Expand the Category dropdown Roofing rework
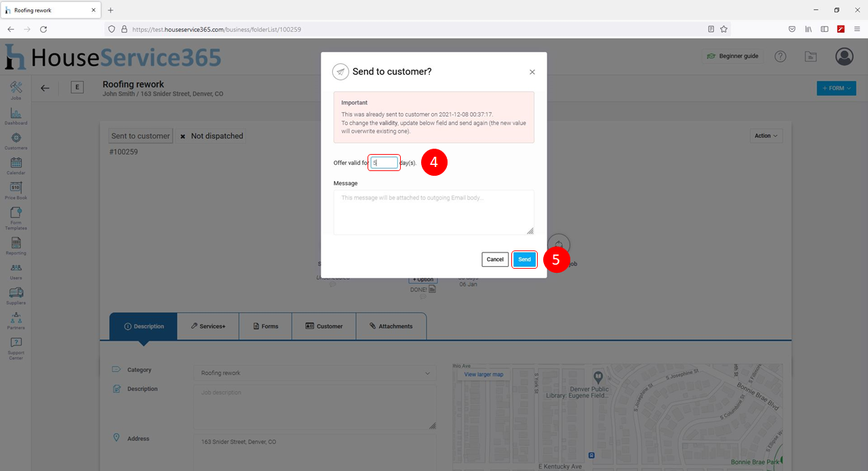Image resolution: width=868 pixels, height=471 pixels. (x=315, y=373)
